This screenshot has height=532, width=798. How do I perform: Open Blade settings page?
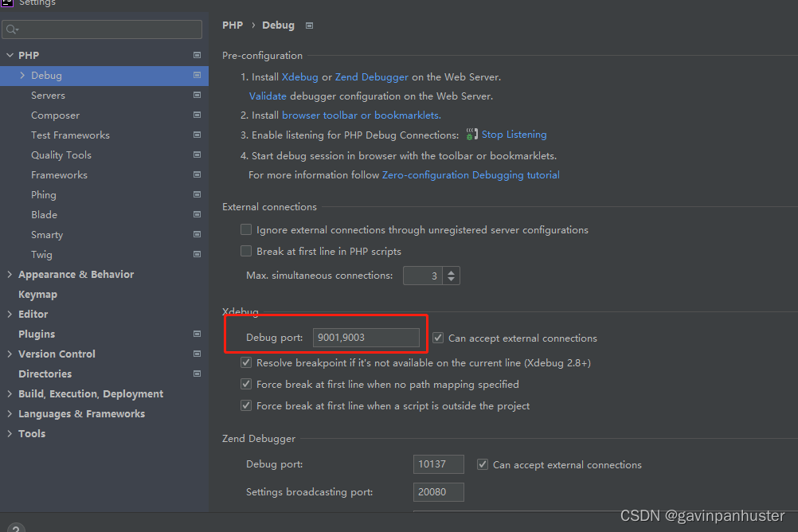44,215
